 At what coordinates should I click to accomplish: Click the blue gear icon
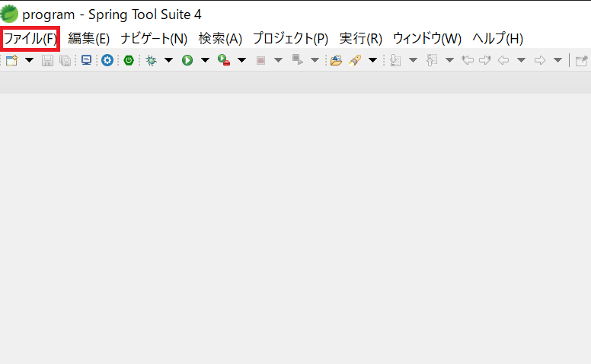click(107, 60)
